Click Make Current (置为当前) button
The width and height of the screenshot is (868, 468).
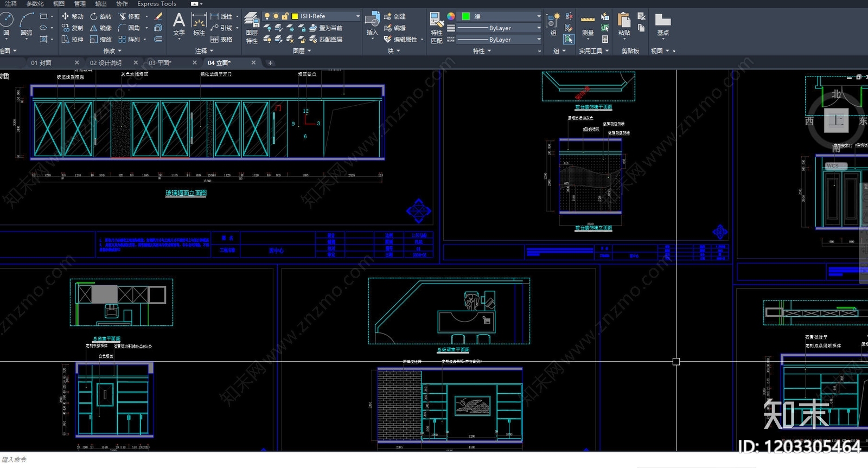point(325,28)
